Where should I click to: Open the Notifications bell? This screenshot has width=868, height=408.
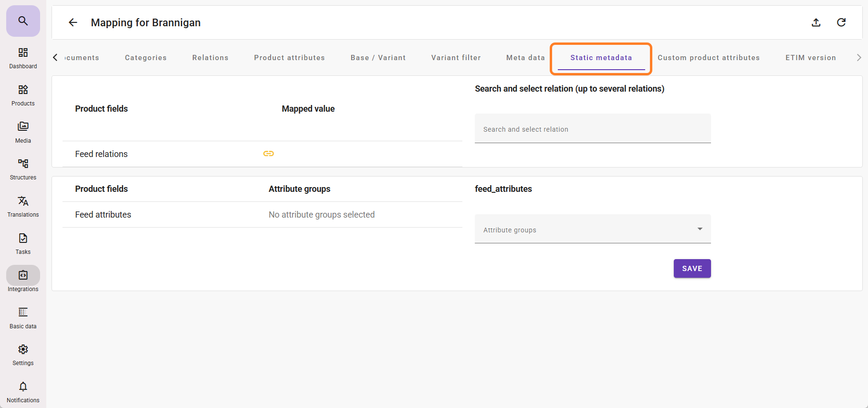pyautogui.click(x=23, y=392)
